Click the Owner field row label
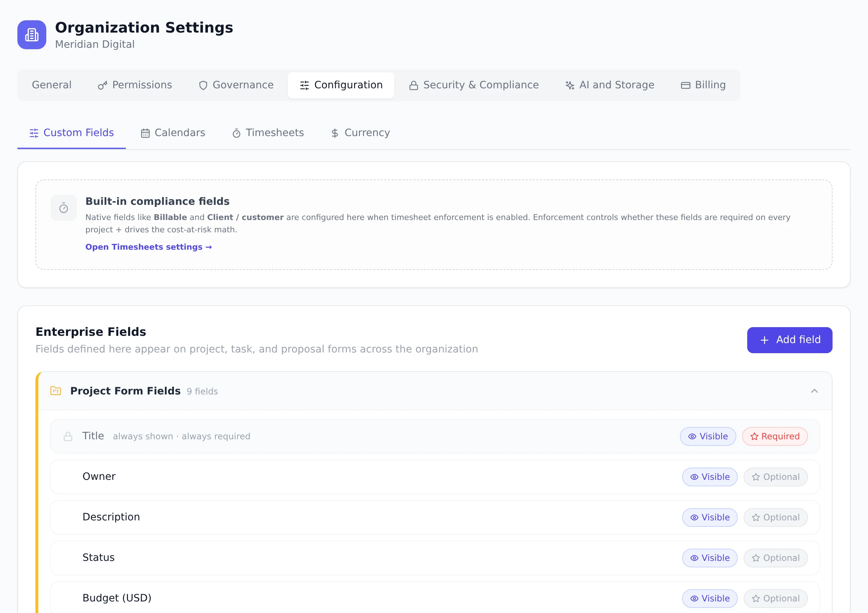868x613 pixels. tap(99, 477)
